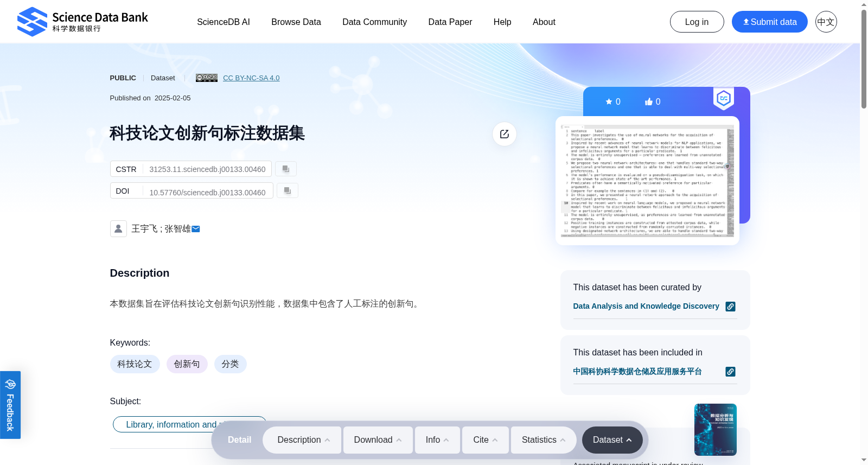Click the dataset title 科技论文创新句标注数据集
The width and height of the screenshot is (868, 465).
point(207,133)
